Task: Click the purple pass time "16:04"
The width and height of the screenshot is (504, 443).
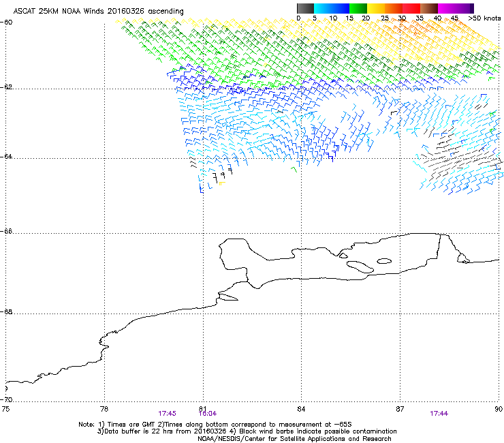Action: click(208, 414)
